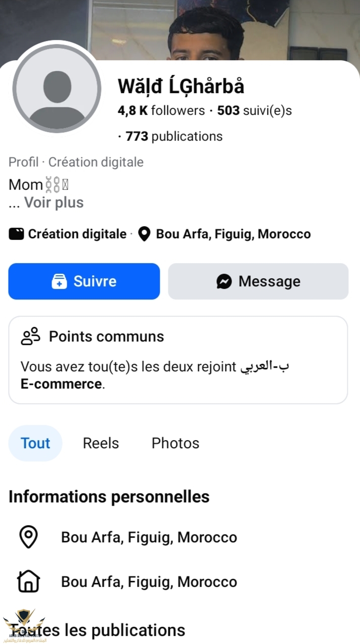Tap the 773 publications count

(174, 136)
